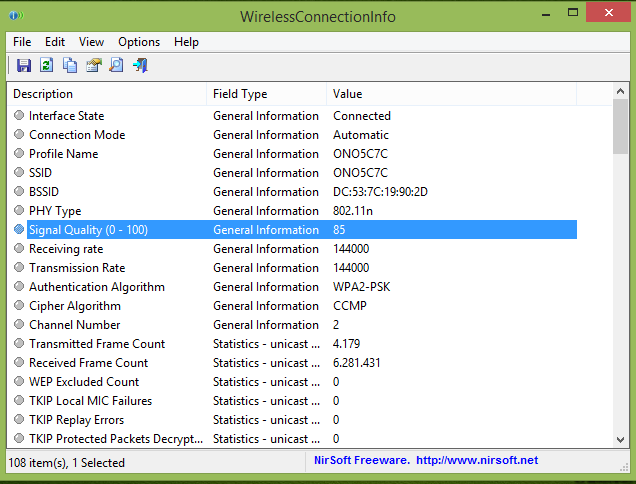The image size is (636, 484).
Task: Open Properties from the toolbar icon
Action: point(93,66)
